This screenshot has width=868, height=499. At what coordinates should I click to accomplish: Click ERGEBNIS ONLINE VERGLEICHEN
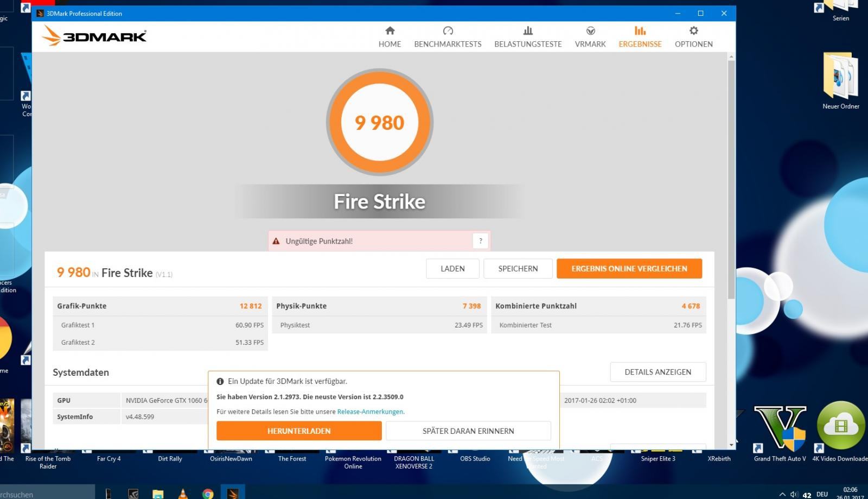(629, 269)
